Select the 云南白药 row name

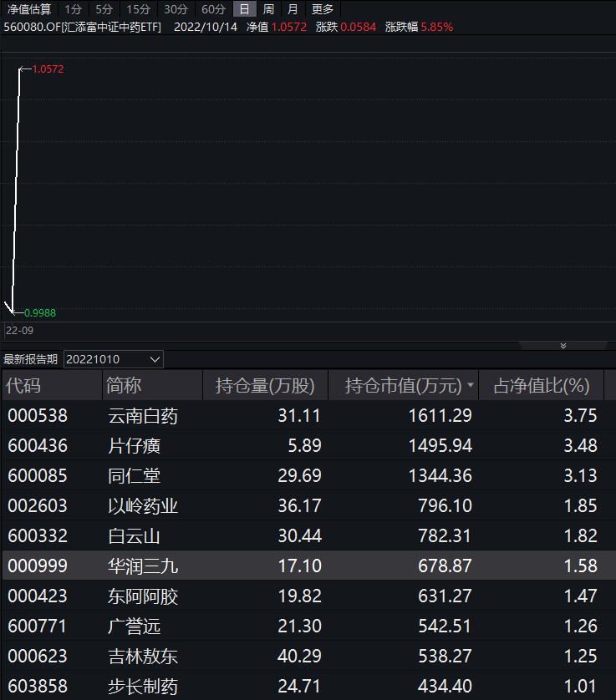point(143,416)
